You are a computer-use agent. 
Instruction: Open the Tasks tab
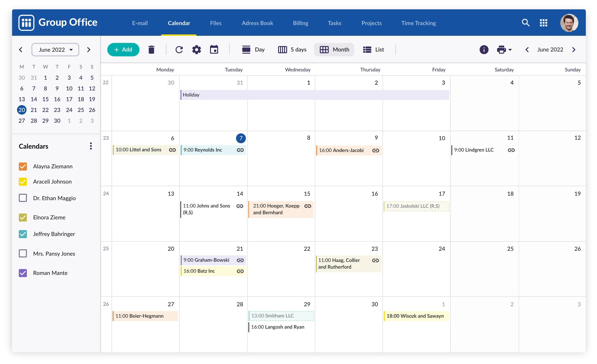tap(334, 23)
